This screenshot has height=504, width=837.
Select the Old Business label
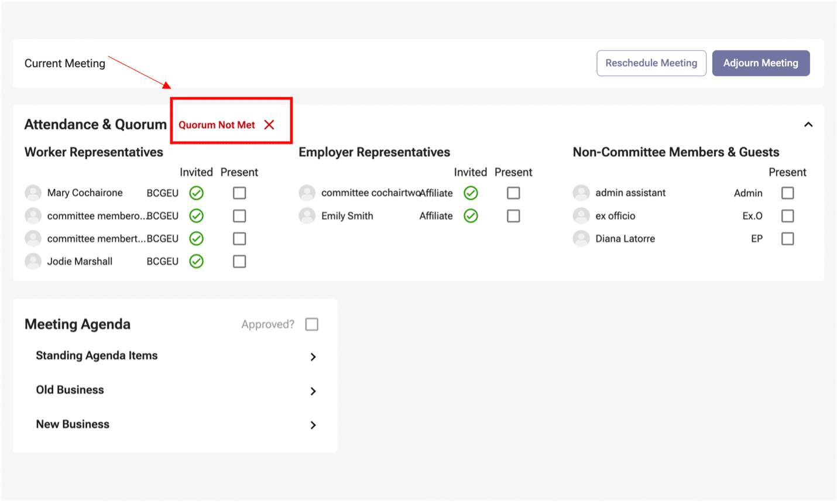[70, 390]
